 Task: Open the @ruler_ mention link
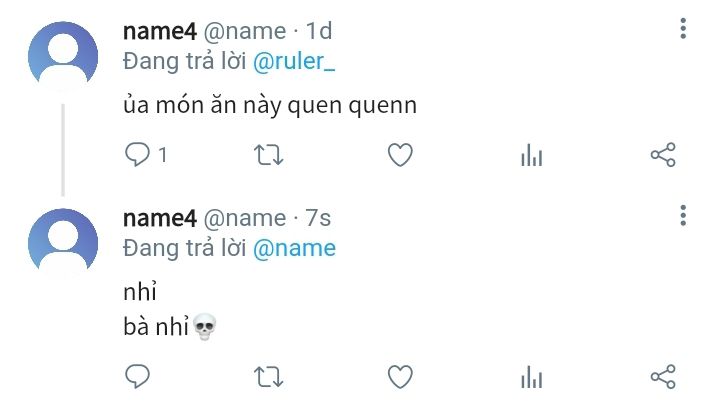(295, 61)
